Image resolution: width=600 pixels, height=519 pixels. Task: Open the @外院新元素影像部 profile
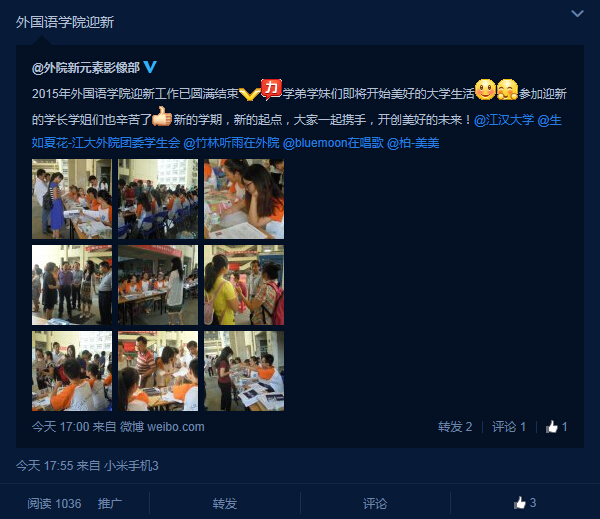[x=86, y=68]
